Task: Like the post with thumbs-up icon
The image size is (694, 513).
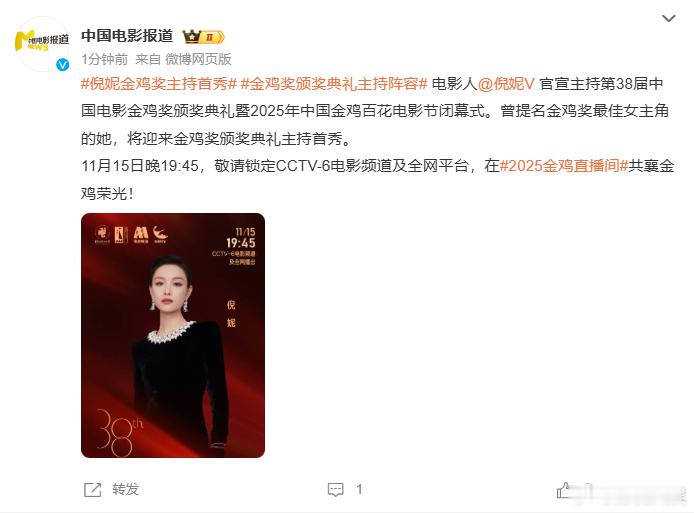Action: 563,490
